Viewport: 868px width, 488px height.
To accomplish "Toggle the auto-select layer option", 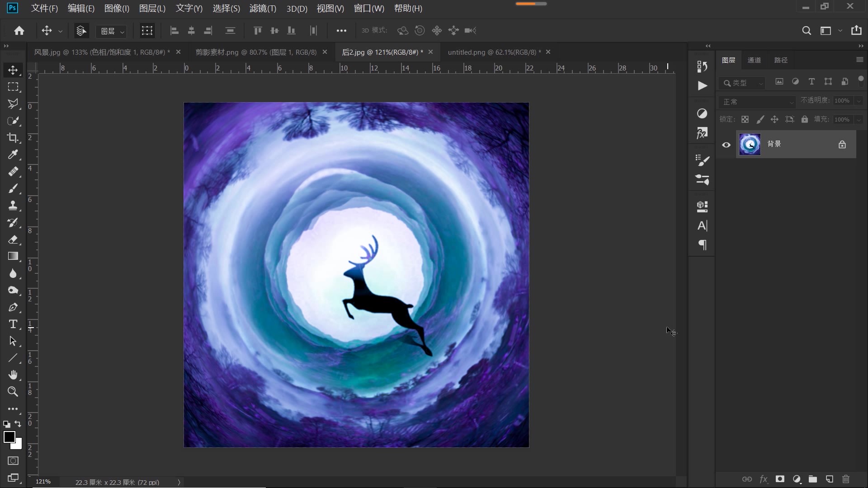I will click(81, 31).
